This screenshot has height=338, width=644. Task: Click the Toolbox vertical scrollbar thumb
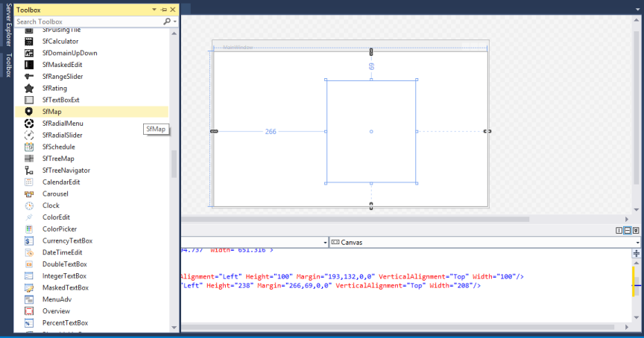[174, 164]
